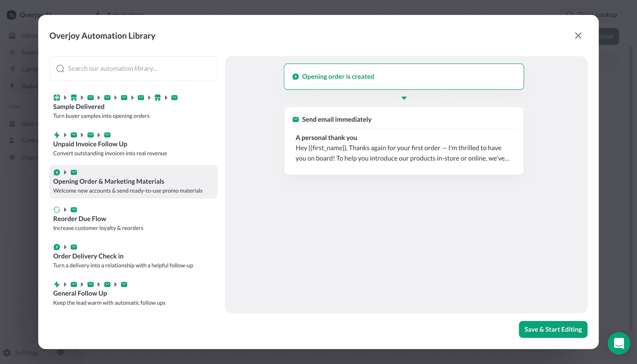Click the automation library search field
637x364 pixels.
(133, 68)
